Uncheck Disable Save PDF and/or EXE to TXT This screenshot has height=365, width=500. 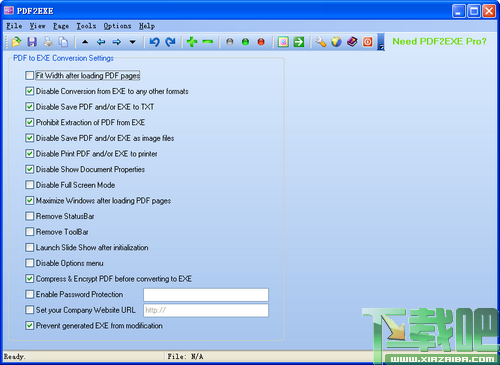click(30, 107)
